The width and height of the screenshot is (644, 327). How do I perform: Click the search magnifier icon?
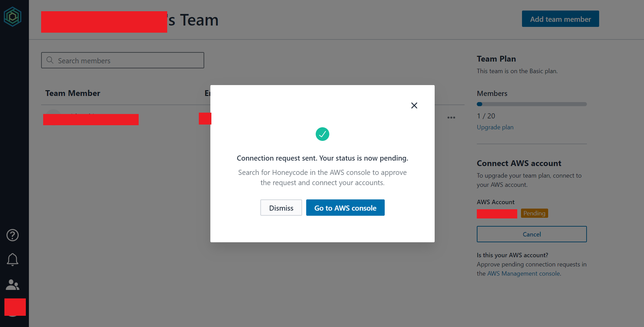(50, 60)
